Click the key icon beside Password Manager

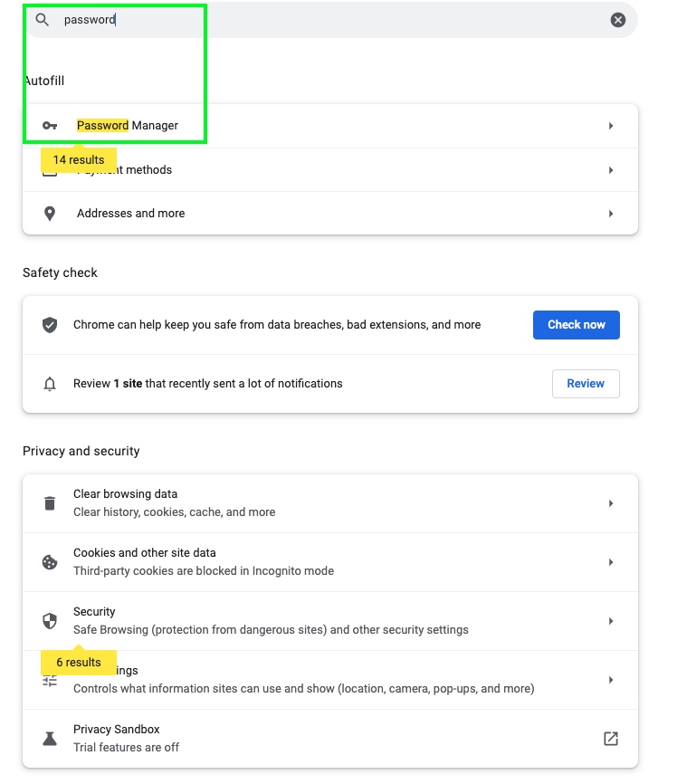pos(50,126)
